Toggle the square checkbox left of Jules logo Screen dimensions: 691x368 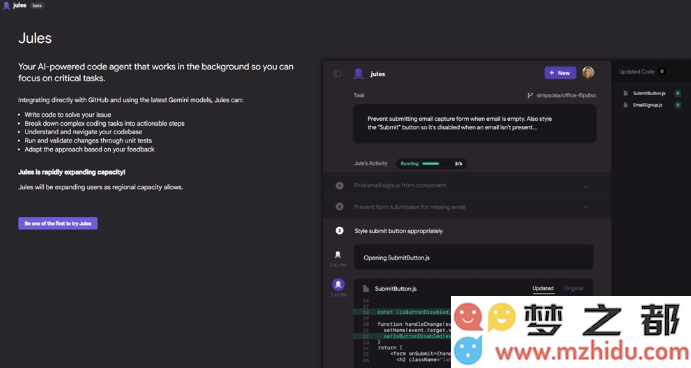[x=338, y=74]
